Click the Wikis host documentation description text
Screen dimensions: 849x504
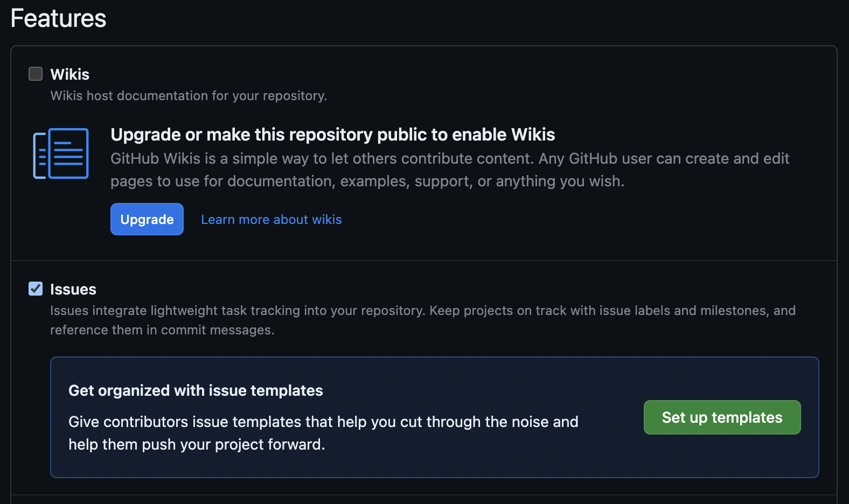click(x=189, y=95)
